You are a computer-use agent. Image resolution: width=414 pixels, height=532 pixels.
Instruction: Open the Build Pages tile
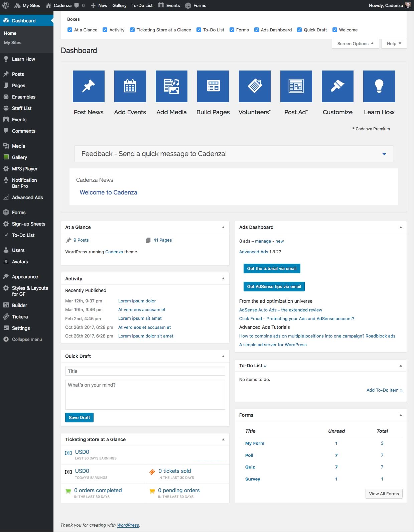[213, 86]
